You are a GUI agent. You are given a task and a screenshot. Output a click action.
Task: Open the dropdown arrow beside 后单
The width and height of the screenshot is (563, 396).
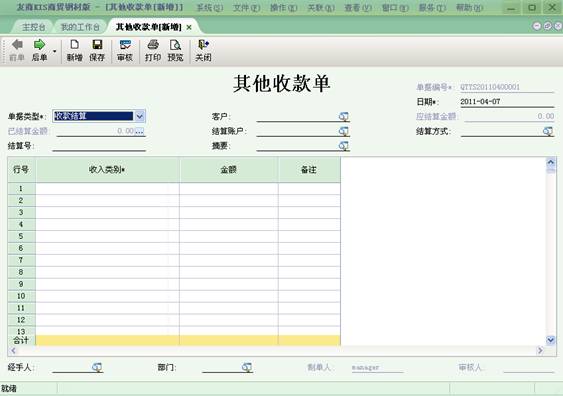tap(55, 51)
